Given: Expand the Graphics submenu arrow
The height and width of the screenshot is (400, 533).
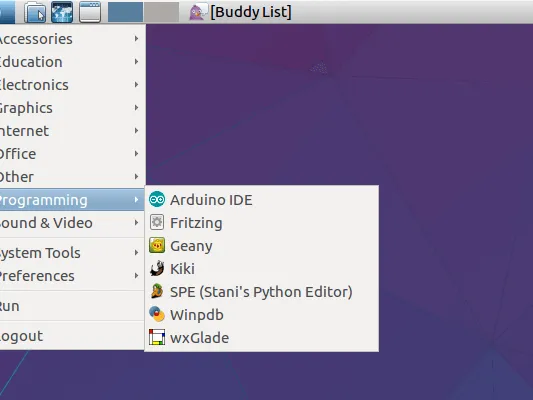Looking at the screenshot, I should [x=136, y=107].
